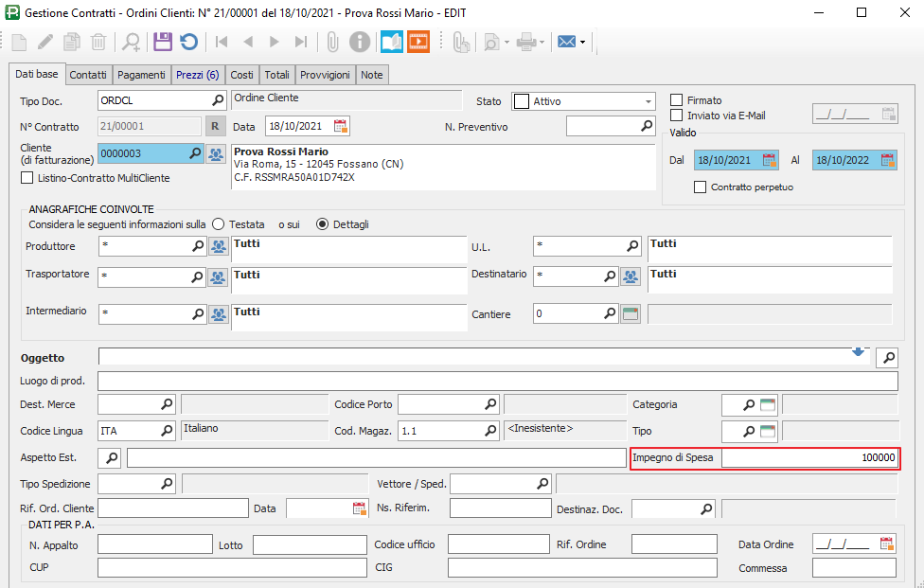924x588 pixels.
Task: Click the customer card icon next to Cliente
Action: click(x=218, y=153)
